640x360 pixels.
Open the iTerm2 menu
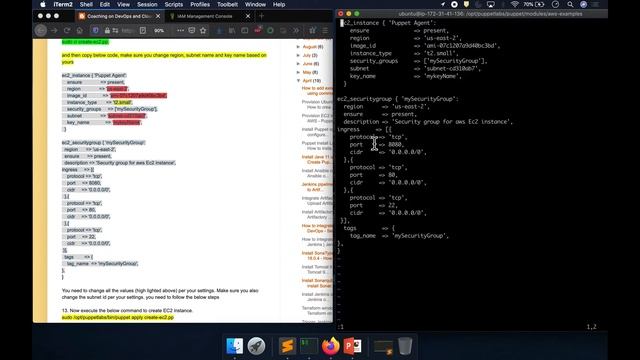(x=63, y=4)
